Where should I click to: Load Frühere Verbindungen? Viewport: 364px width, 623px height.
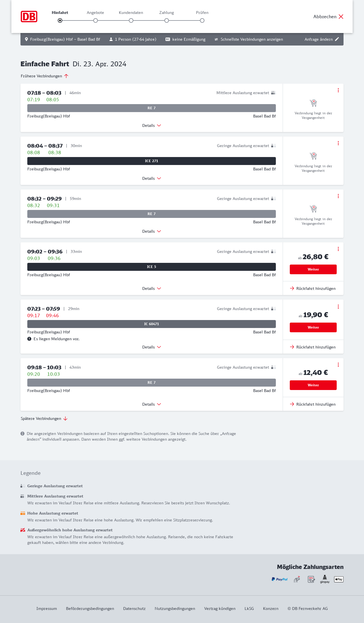point(44,76)
